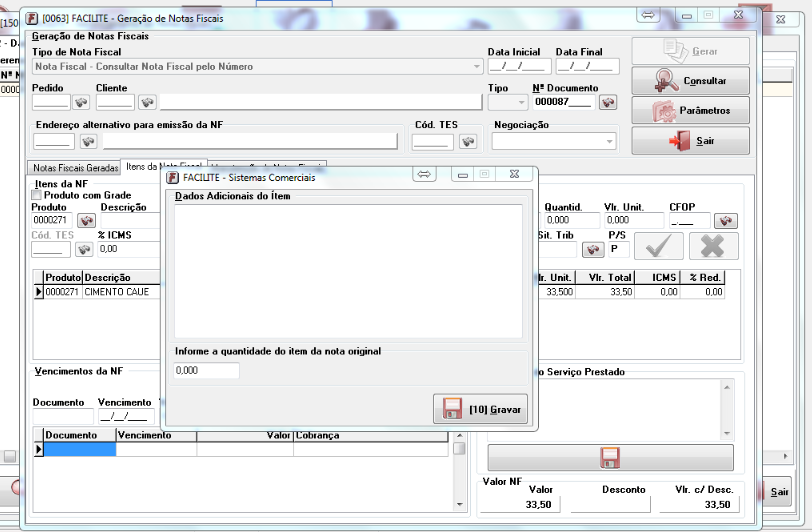Click the quantity field for original note item

point(207,371)
